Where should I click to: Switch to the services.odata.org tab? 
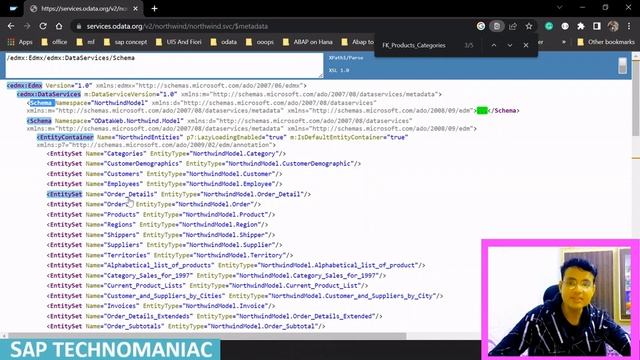[x=84, y=9]
